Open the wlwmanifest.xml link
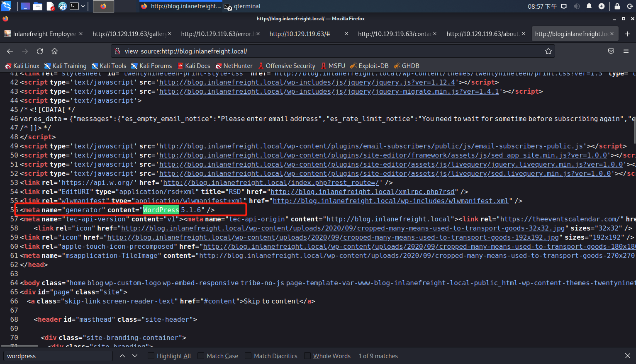The width and height of the screenshot is (636, 364). [x=391, y=201]
